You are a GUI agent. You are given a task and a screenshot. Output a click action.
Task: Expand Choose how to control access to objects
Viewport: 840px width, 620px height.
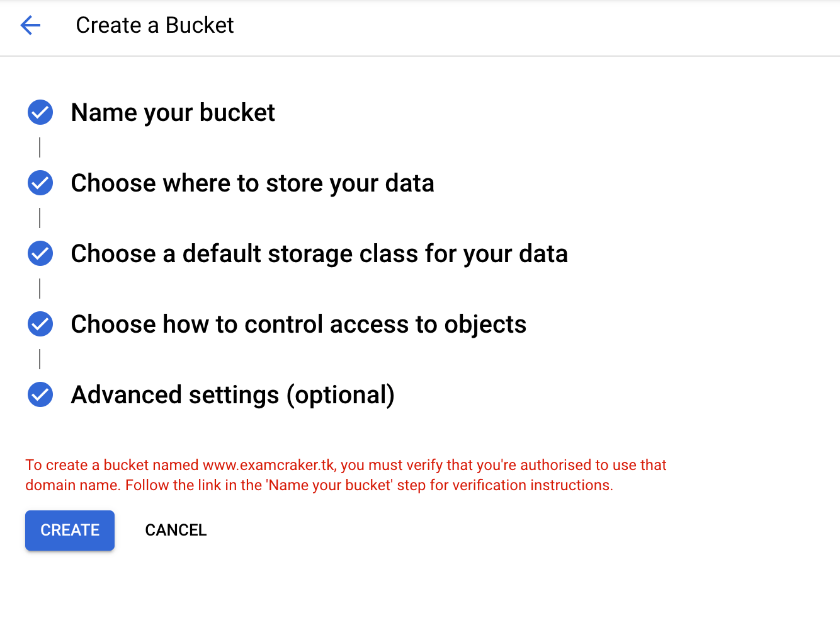coord(298,324)
